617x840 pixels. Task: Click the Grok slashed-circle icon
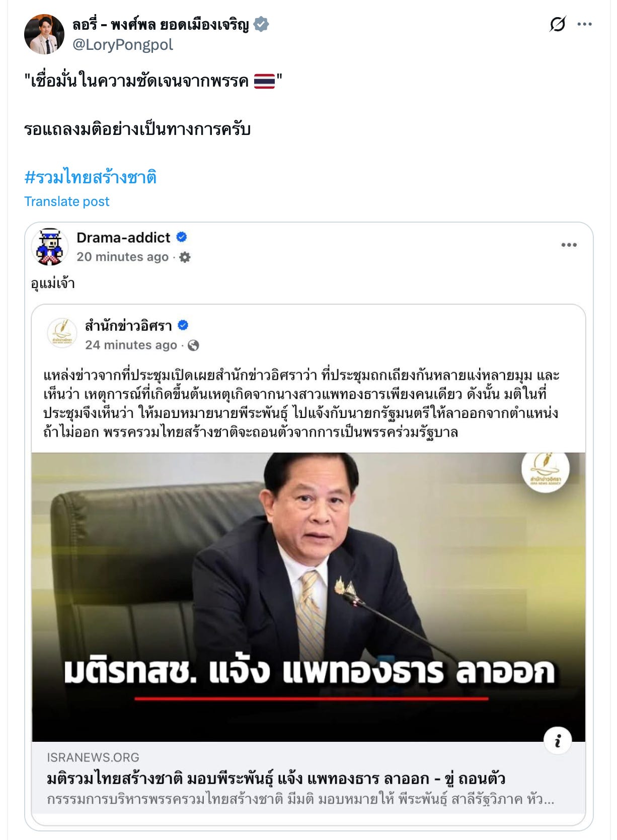tap(558, 24)
